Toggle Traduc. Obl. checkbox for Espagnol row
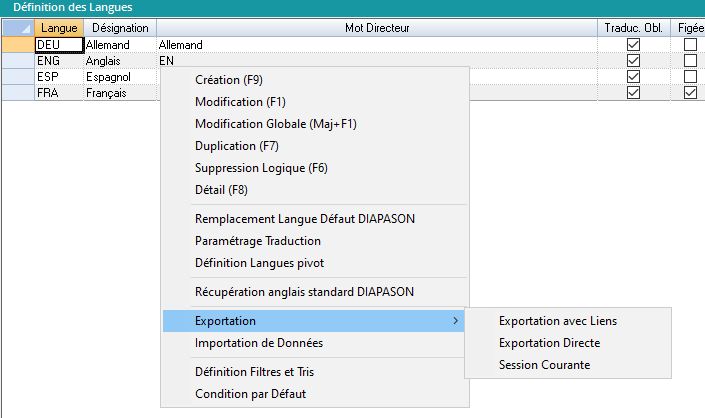Image resolution: width=705 pixels, height=418 pixels. point(632,77)
